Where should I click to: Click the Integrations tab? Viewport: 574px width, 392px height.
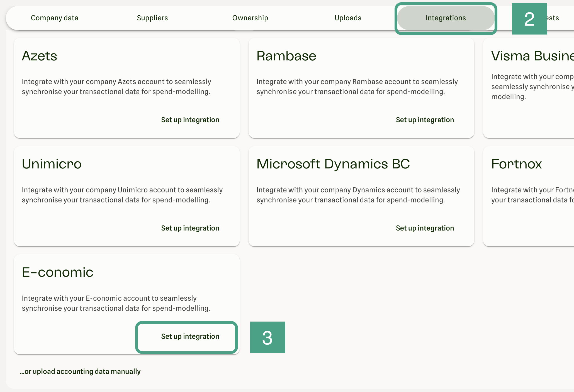[446, 18]
